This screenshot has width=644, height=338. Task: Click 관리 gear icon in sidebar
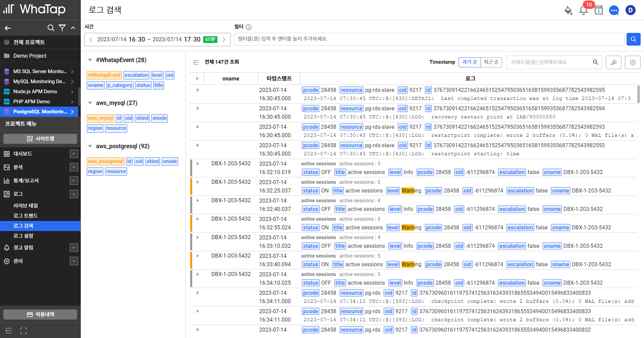(7, 261)
